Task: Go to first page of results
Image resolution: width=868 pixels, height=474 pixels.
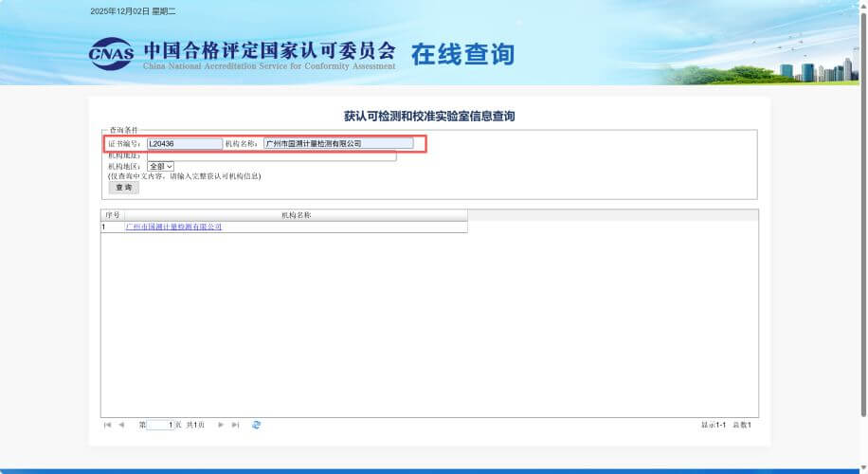Action: pyautogui.click(x=107, y=425)
